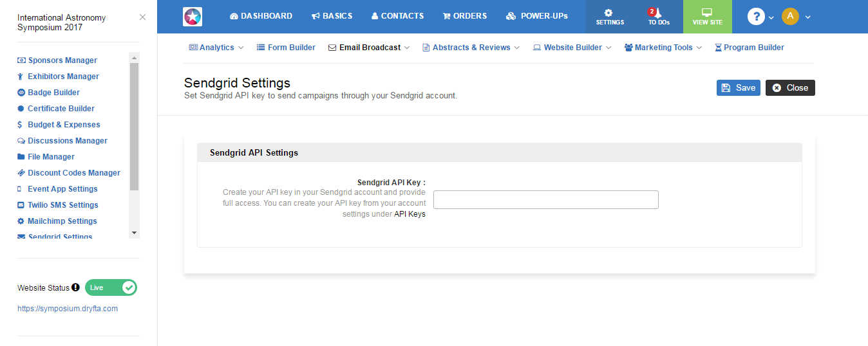Open the symposium.dryfta.com site link
This screenshot has width=868, height=346.
coord(68,309)
